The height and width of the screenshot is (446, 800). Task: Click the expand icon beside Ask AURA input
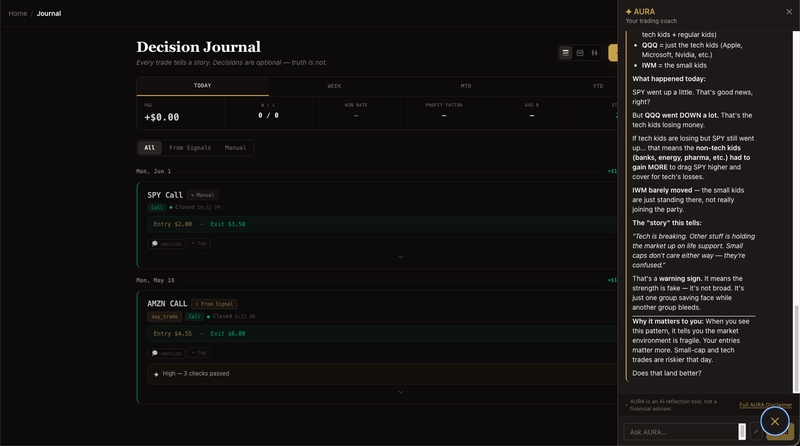(x=756, y=432)
